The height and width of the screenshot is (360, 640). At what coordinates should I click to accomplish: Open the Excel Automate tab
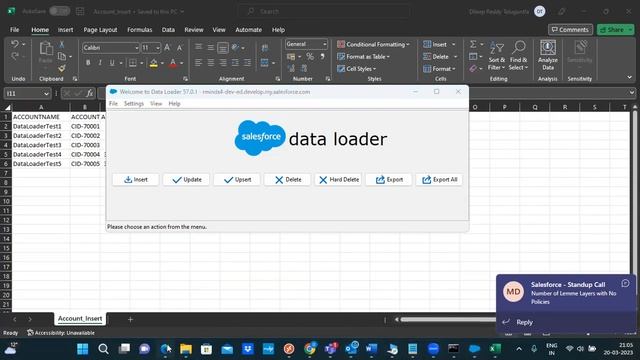click(249, 30)
